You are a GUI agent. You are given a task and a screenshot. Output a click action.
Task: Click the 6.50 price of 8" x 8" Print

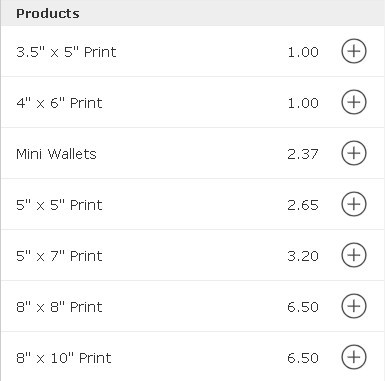pos(303,307)
